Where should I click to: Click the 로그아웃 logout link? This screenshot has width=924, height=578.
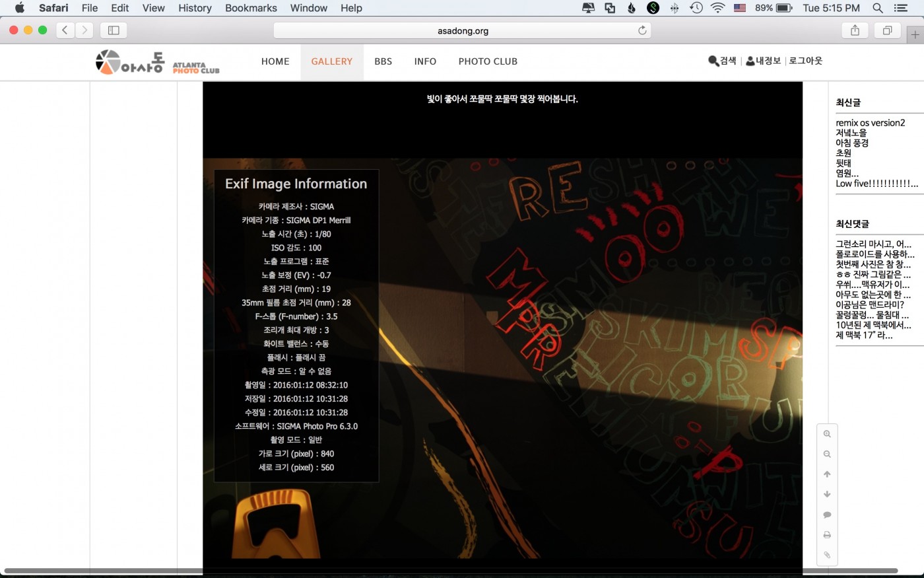[x=805, y=61]
